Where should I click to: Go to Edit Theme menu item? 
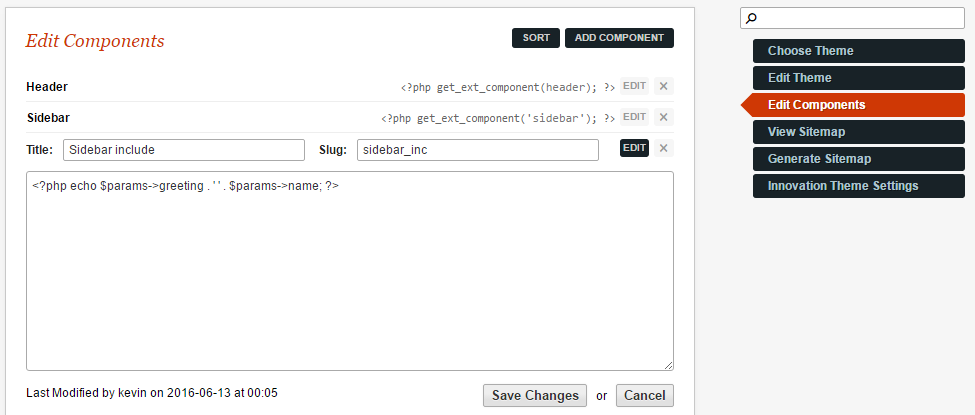pyautogui.click(x=859, y=78)
